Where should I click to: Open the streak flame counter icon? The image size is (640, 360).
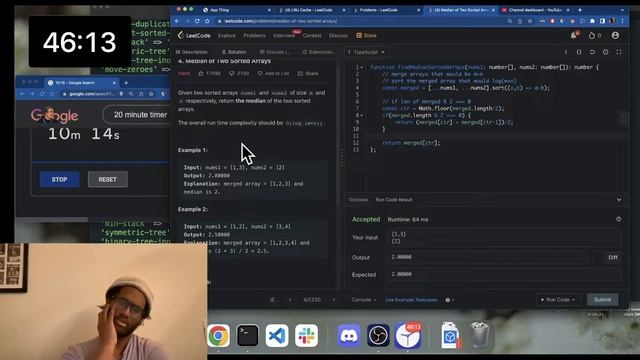[592, 36]
